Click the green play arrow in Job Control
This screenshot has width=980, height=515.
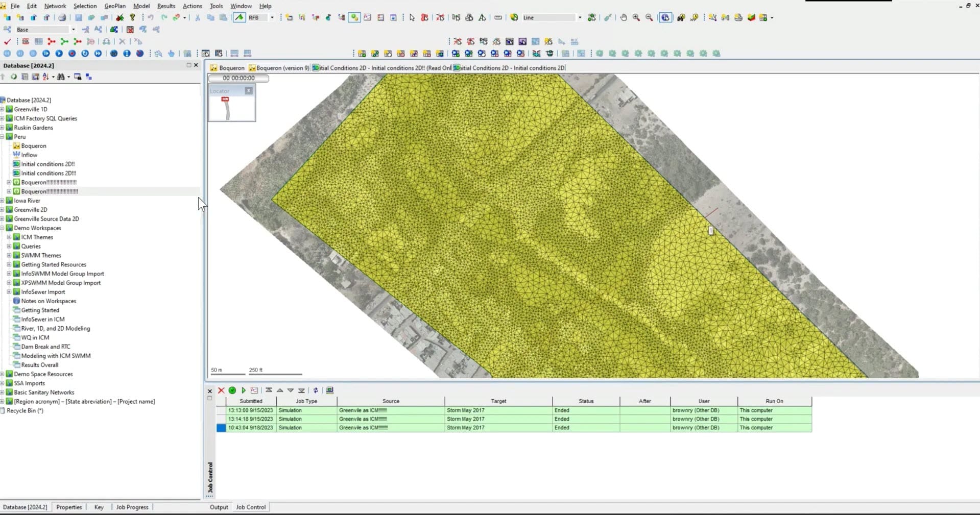[244, 390]
